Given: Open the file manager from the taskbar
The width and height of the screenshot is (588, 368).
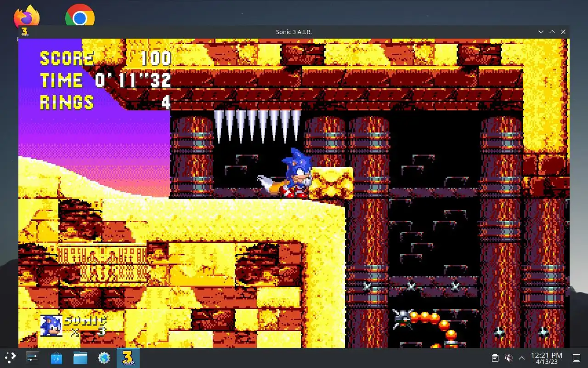Looking at the screenshot, I should (x=80, y=357).
